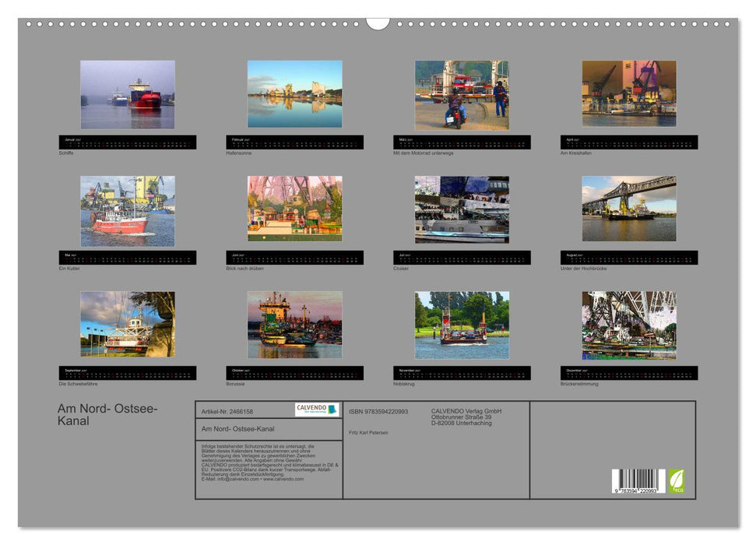Click the caption 'Brückenstimmung'
The width and height of the screenshot is (756, 545).
(x=579, y=385)
